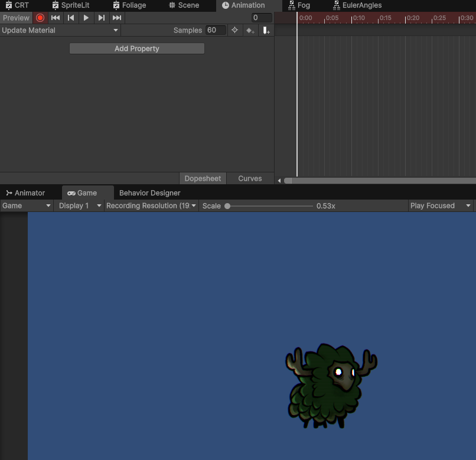Switch to the Curves view
Viewport: 476px width, 460px height.
[x=250, y=178]
